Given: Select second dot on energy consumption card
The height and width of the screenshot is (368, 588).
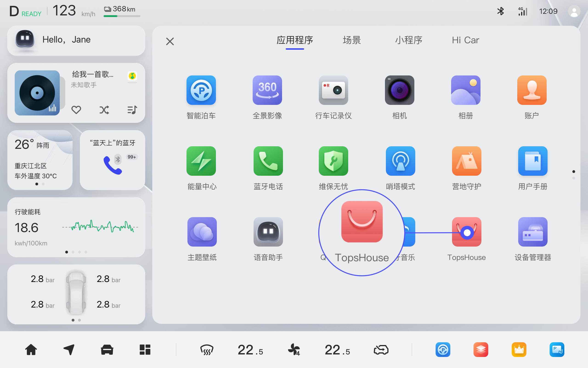Looking at the screenshot, I should tap(73, 252).
